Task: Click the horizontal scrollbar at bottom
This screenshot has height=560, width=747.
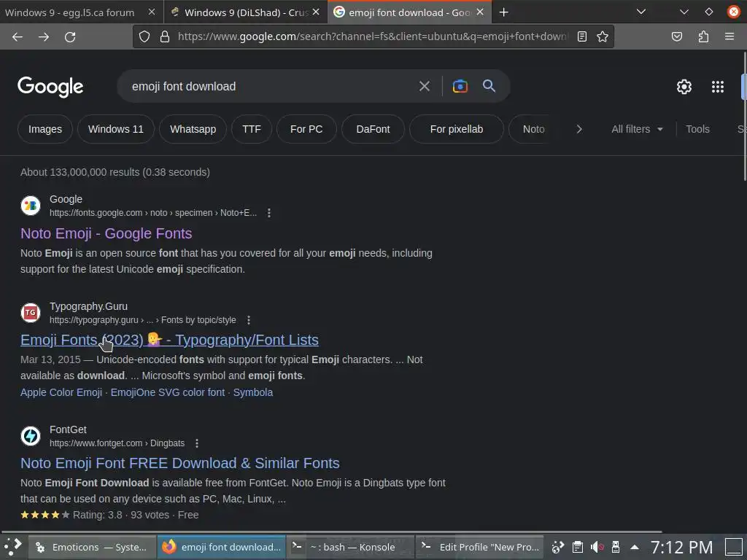Action: coord(332,532)
